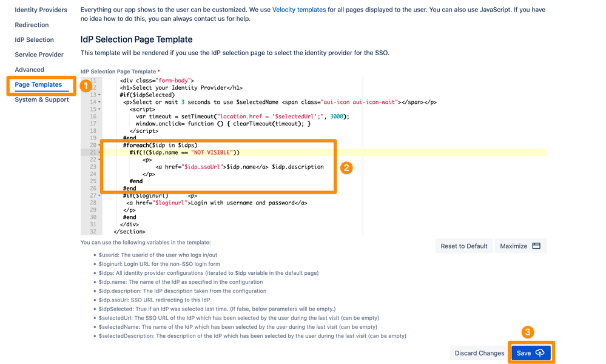Click line number 18 in the gutter

tap(93, 131)
